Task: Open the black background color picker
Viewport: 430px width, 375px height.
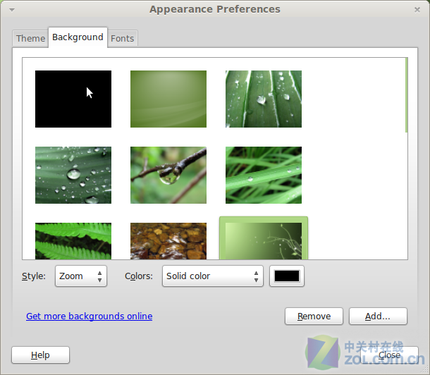Action: (x=287, y=276)
